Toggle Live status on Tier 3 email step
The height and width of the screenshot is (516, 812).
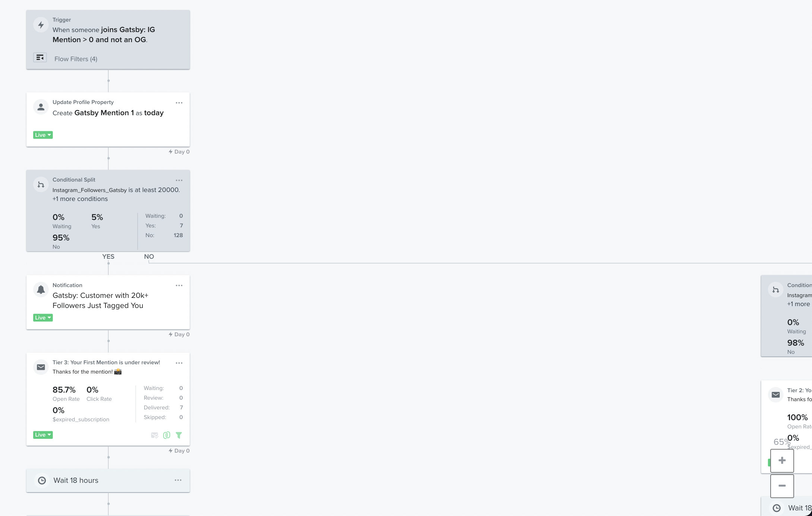[43, 434]
